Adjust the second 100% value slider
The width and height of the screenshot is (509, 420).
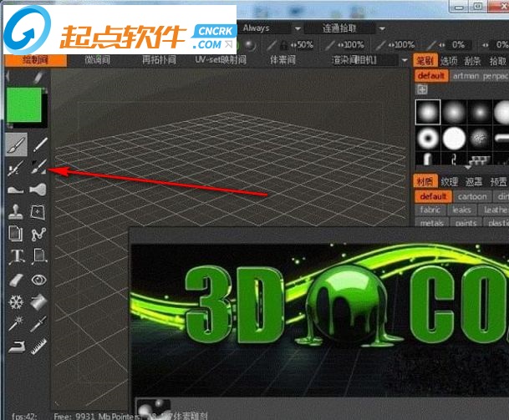401,45
